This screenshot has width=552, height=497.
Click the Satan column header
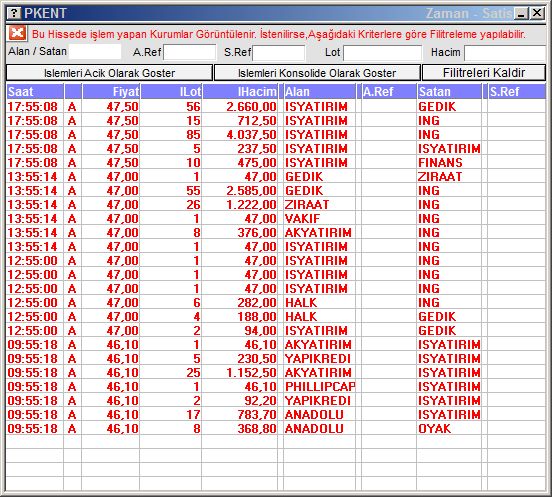(x=449, y=92)
